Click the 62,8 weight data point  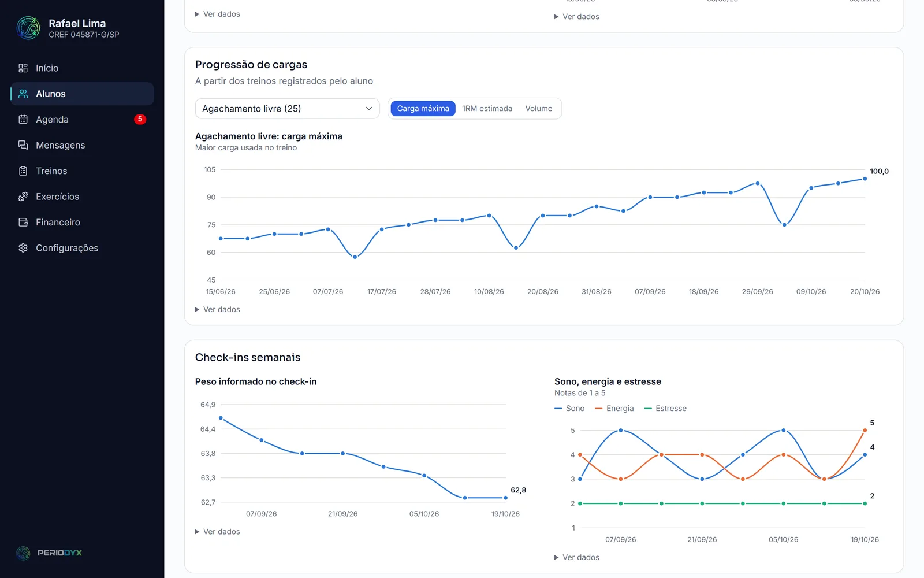tap(505, 498)
